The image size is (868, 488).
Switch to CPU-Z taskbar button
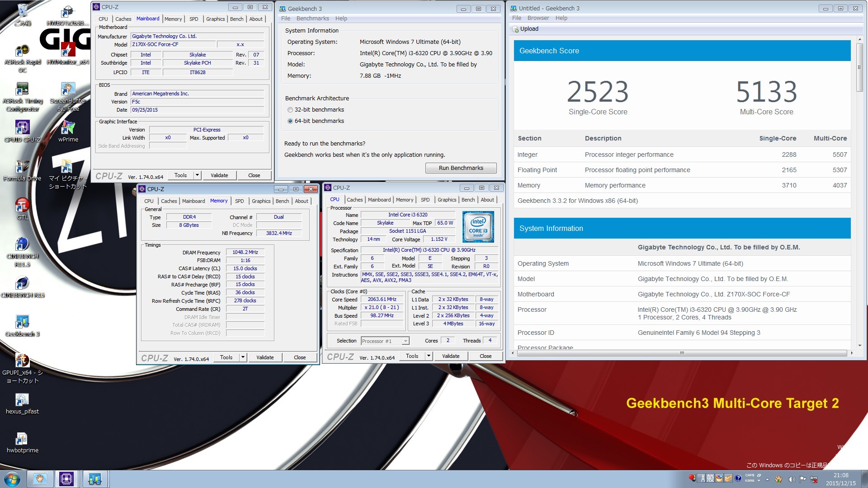(x=66, y=479)
